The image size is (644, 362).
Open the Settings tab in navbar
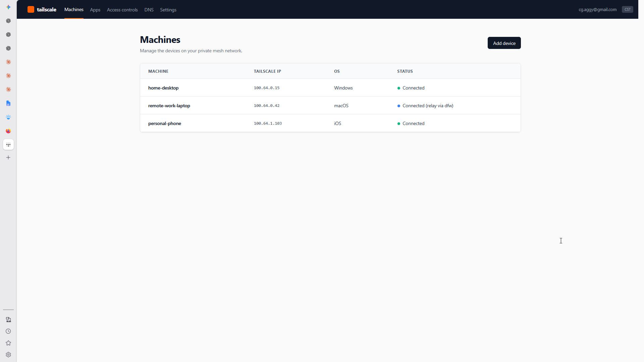(x=168, y=10)
